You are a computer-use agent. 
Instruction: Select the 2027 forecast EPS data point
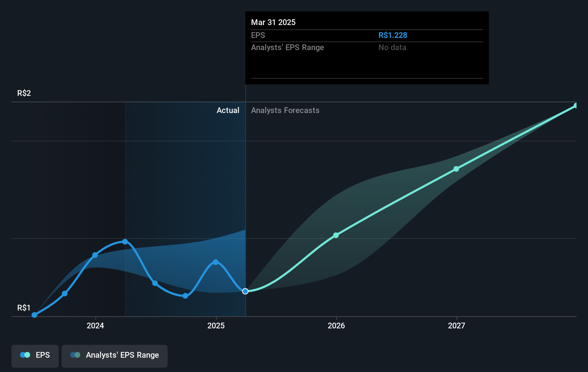pos(456,169)
